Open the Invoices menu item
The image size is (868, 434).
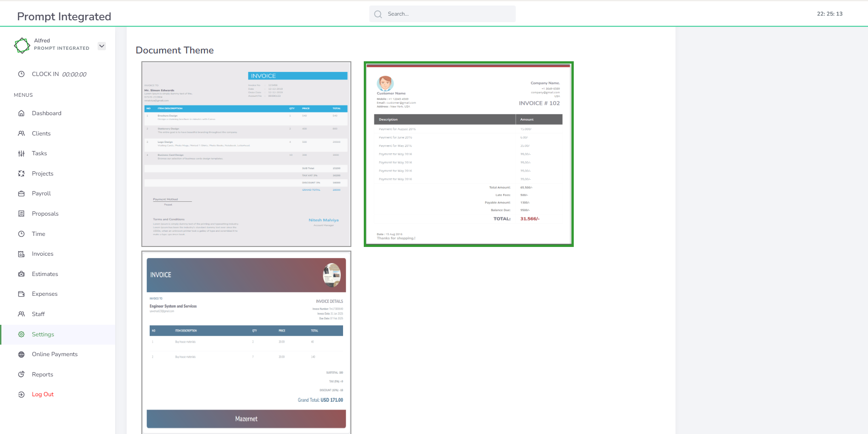pyautogui.click(x=42, y=254)
